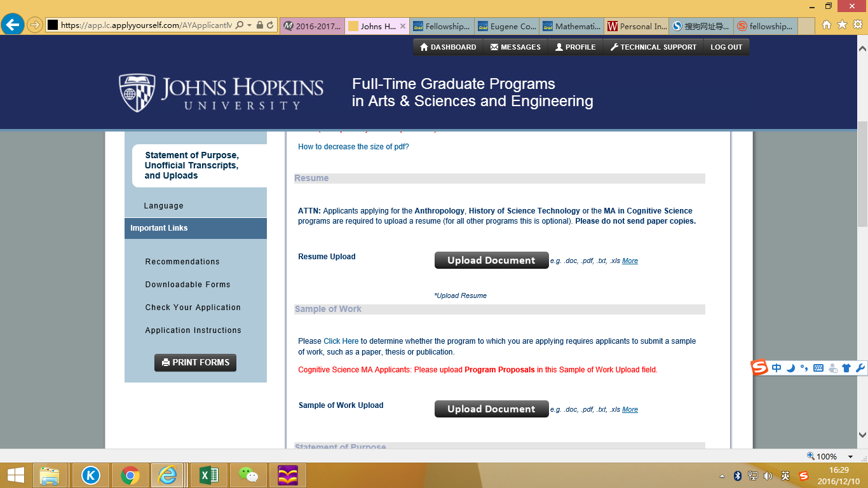This screenshot has width=868, height=488.
Task: Toggle punctuation mode on Sogou toolbar
Action: click(x=804, y=368)
